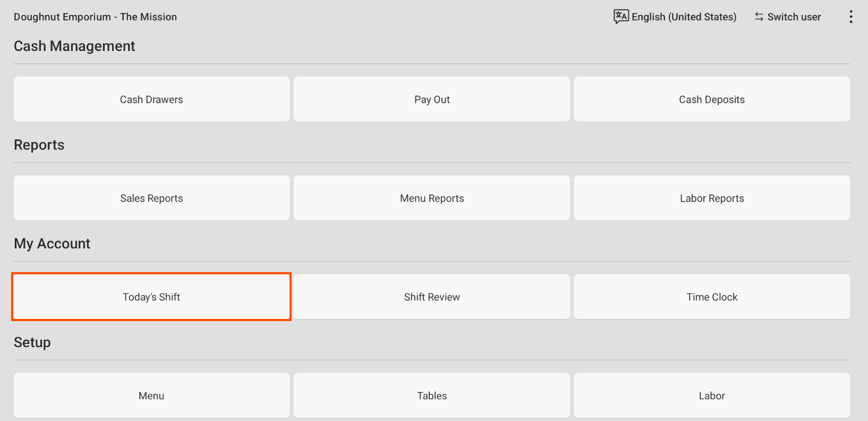
Task: Open the three-dot overflow menu
Action: tap(851, 17)
